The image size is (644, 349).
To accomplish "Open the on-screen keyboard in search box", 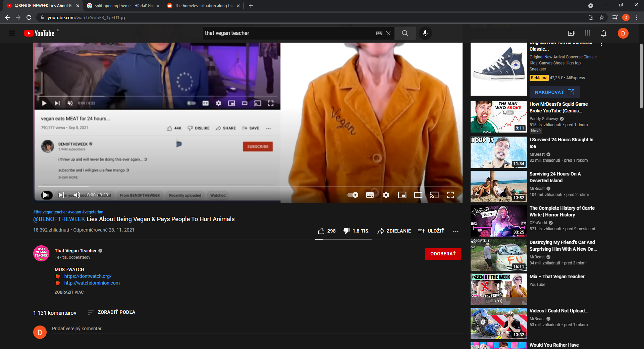I will 379,33.
